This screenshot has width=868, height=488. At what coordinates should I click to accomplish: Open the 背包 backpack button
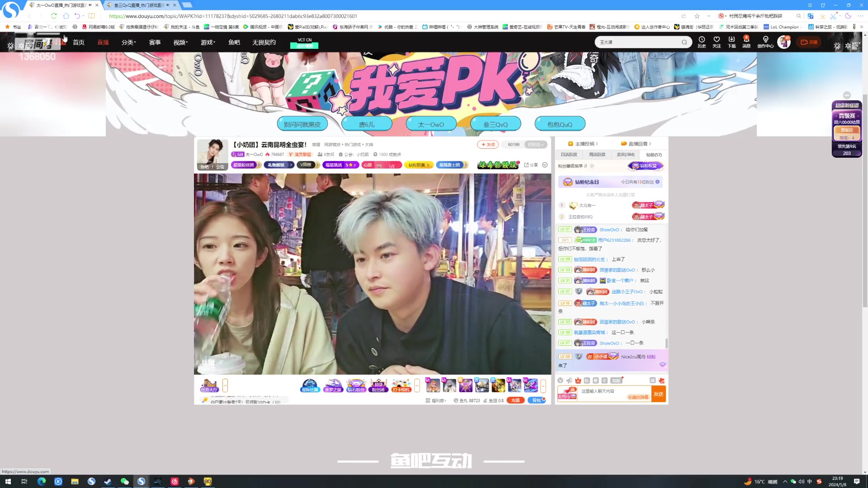tap(537, 400)
